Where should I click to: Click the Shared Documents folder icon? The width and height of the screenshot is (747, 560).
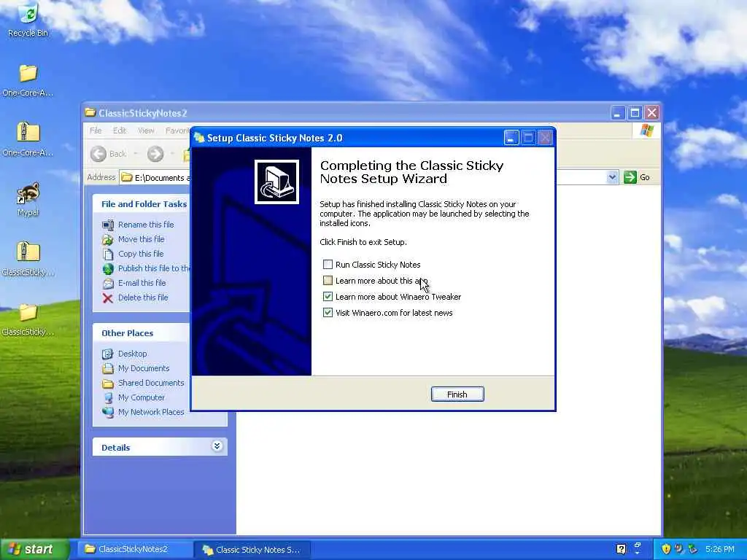108,384
